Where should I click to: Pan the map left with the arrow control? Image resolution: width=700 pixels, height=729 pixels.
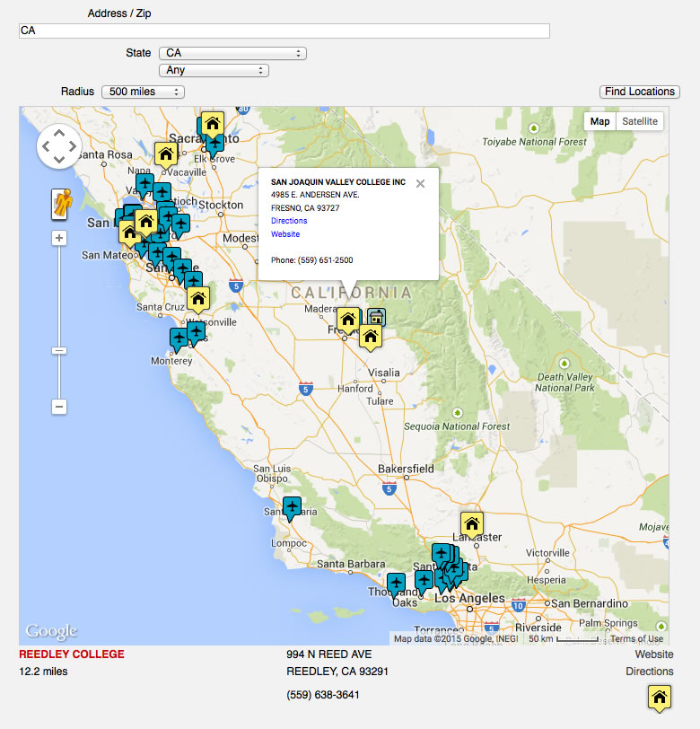point(46,146)
